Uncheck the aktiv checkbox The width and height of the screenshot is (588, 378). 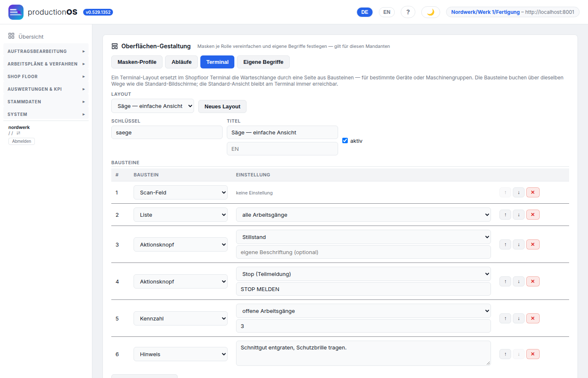click(x=345, y=141)
